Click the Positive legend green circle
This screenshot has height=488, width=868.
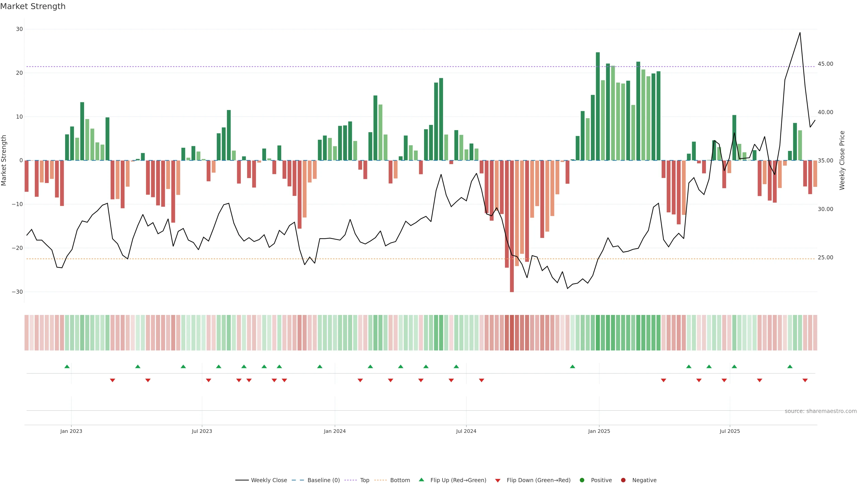coord(582,480)
